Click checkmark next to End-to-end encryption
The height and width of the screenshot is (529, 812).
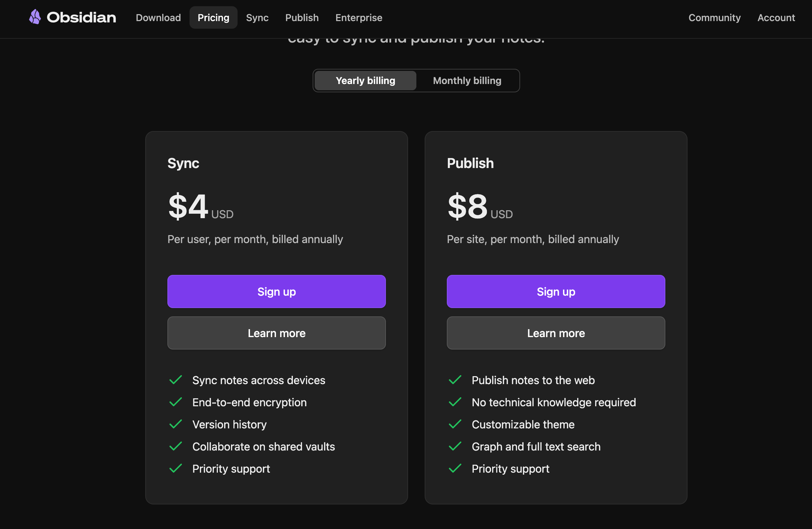point(176,402)
